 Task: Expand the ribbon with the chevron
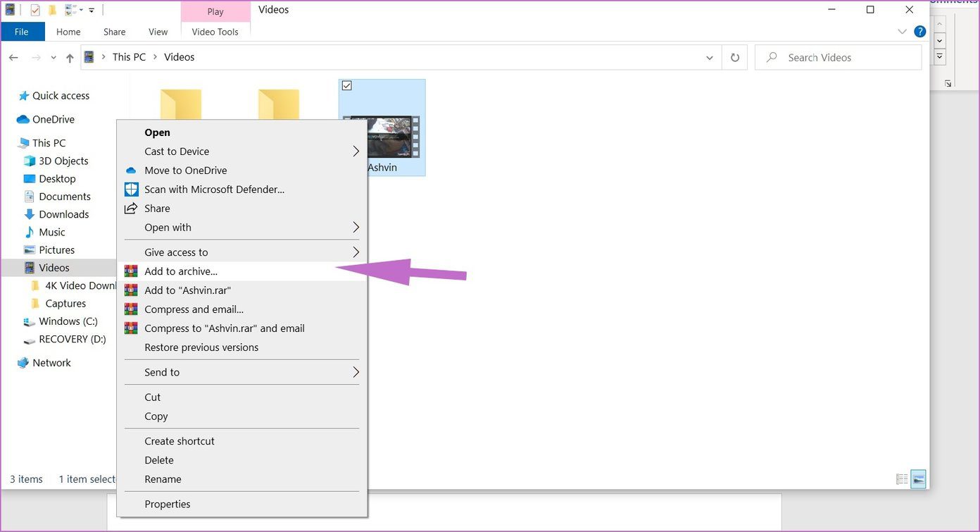tap(903, 32)
